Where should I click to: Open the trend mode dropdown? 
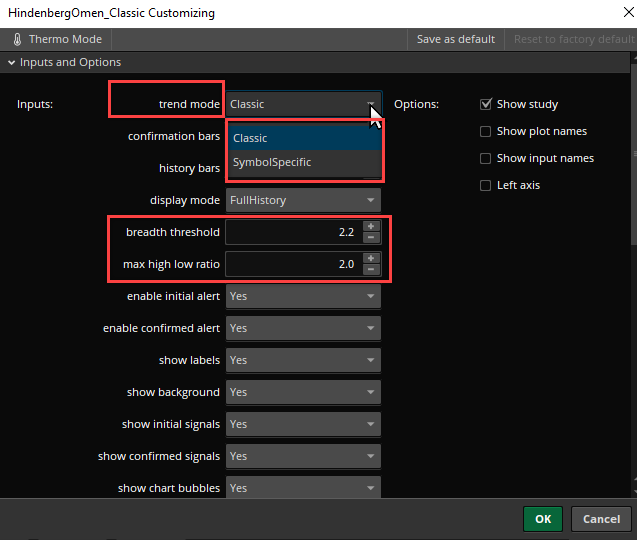tap(303, 104)
